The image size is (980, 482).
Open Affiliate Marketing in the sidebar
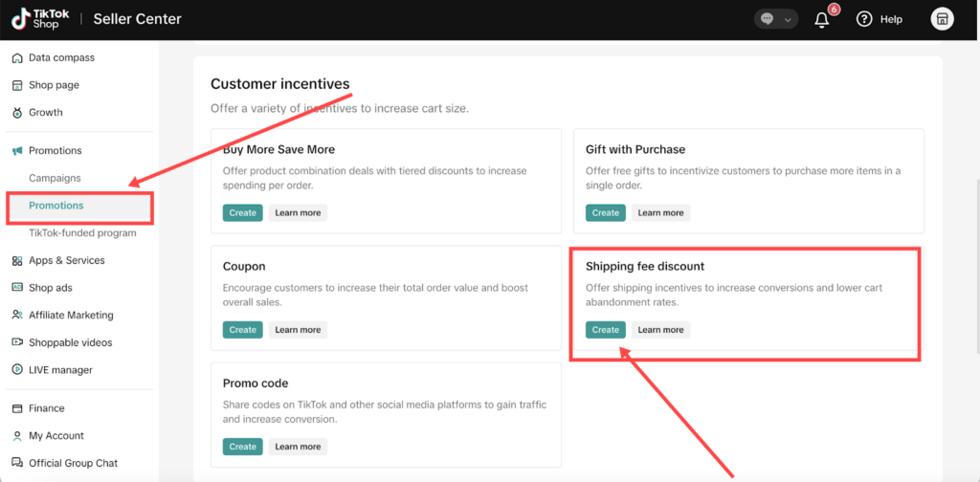tap(71, 316)
